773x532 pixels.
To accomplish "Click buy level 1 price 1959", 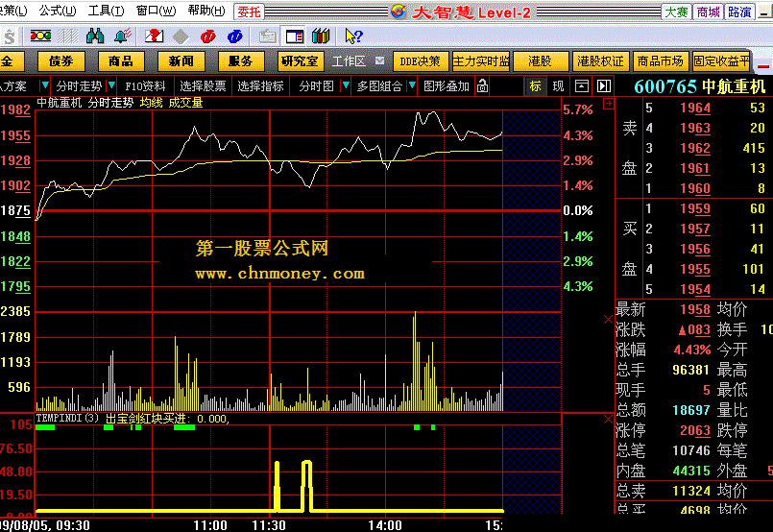I will [695, 208].
